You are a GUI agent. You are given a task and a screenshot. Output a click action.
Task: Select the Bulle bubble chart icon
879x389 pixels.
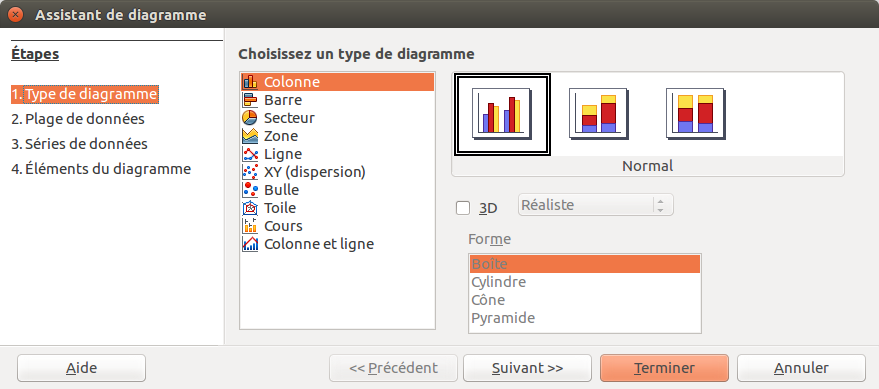pyautogui.click(x=250, y=189)
